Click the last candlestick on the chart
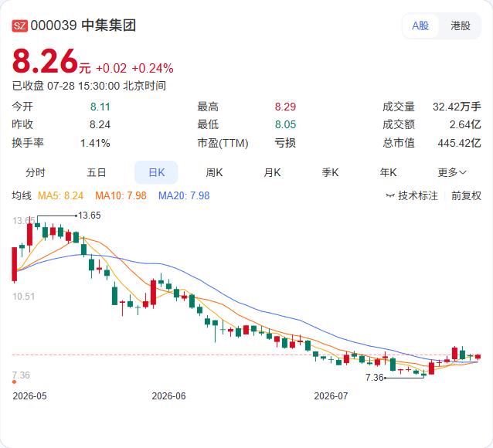493x448 pixels. tap(478, 357)
